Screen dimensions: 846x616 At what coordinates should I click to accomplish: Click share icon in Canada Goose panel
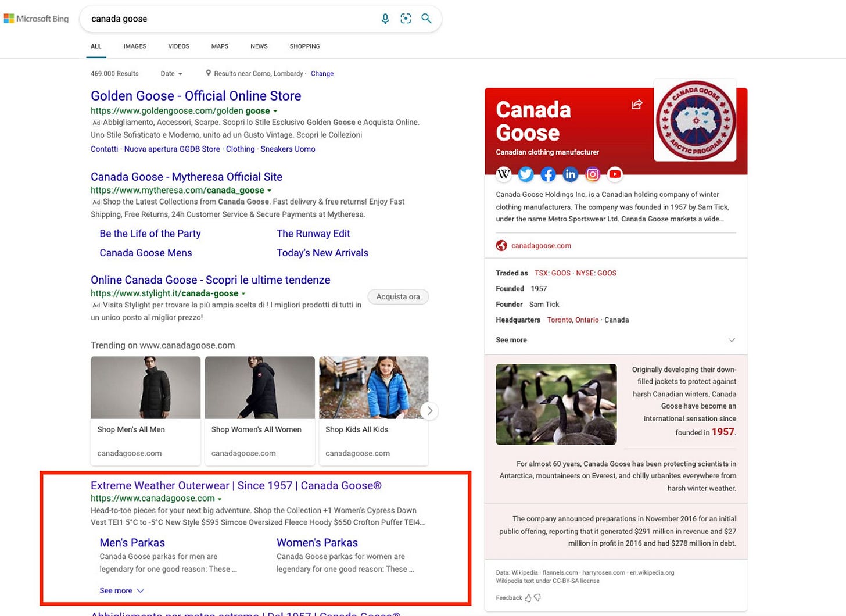[x=637, y=104]
